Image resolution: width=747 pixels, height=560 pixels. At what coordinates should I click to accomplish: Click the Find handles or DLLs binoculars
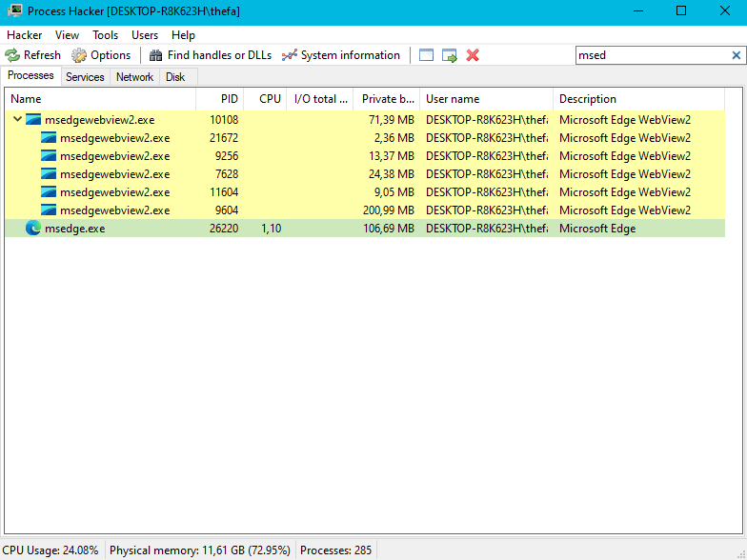click(156, 55)
